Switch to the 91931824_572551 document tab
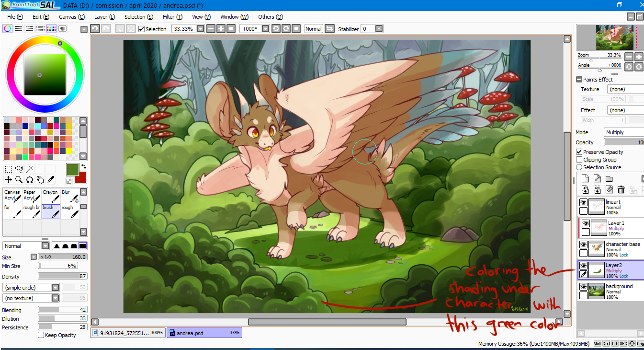This screenshot has width=644, height=350. coord(128,333)
